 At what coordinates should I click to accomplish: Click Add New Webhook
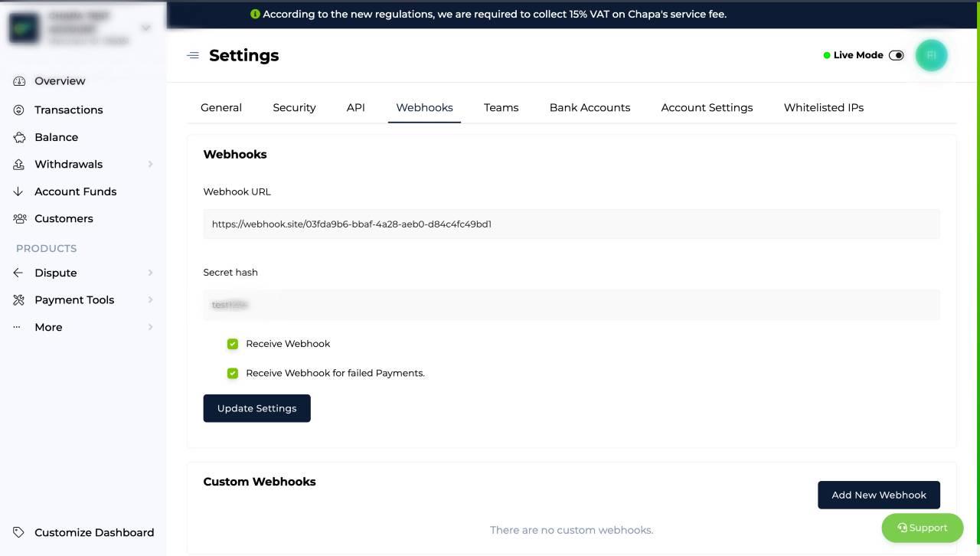point(878,495)
